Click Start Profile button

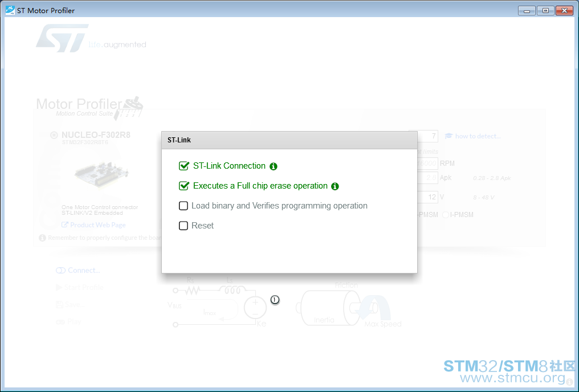click(x=80, y=288)
